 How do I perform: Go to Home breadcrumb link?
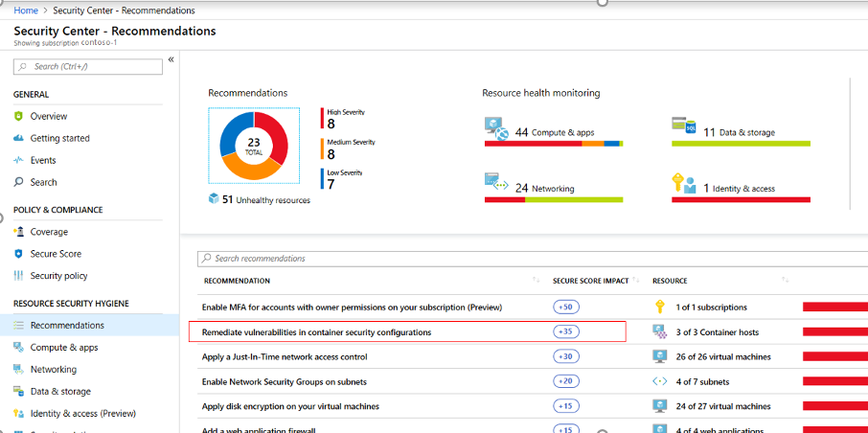click(26, 11)
